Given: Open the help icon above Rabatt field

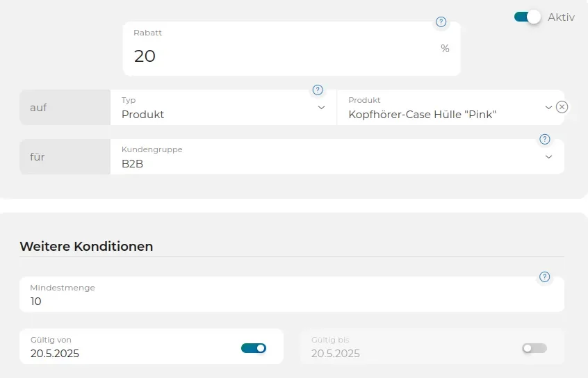Looking at the screenshot, I should pos(441,22).
